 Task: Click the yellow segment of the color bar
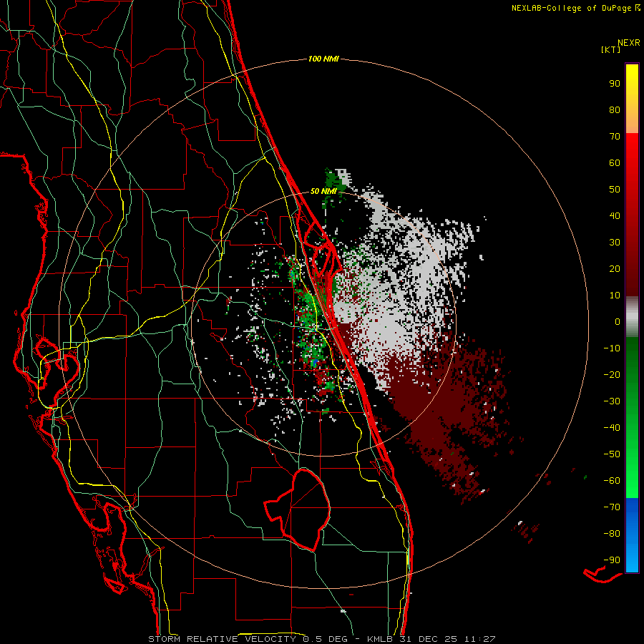632,99
